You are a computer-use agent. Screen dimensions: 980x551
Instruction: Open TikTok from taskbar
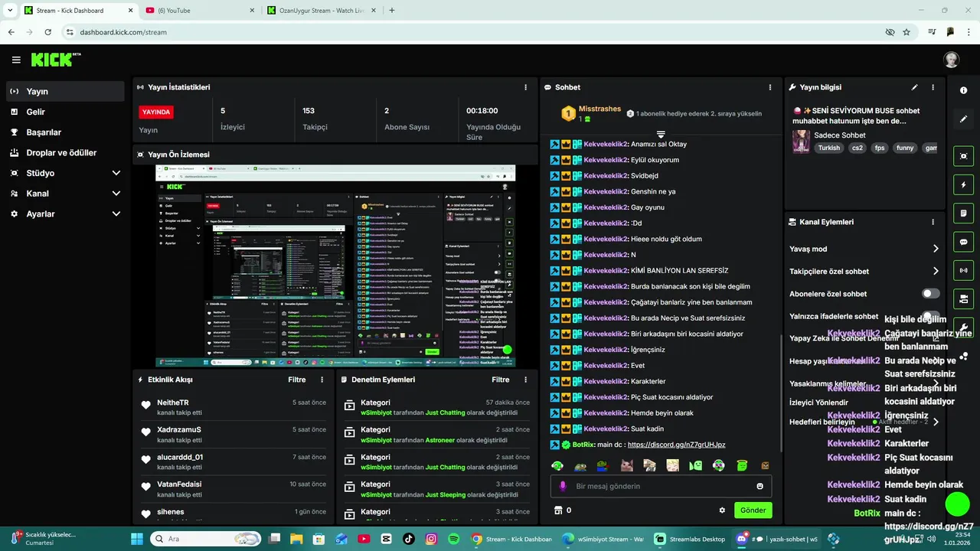click(x=408, y=539)
